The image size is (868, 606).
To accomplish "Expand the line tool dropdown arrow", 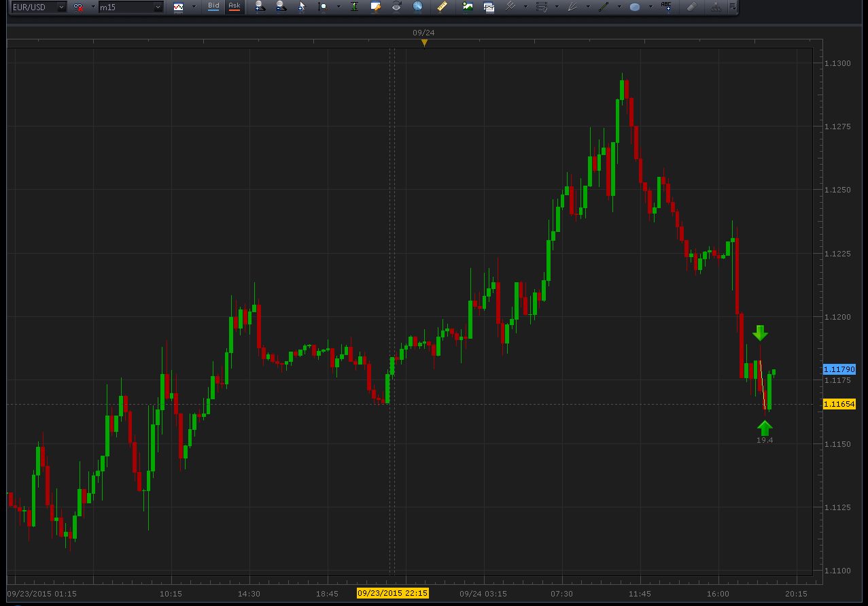I will 619,7.
